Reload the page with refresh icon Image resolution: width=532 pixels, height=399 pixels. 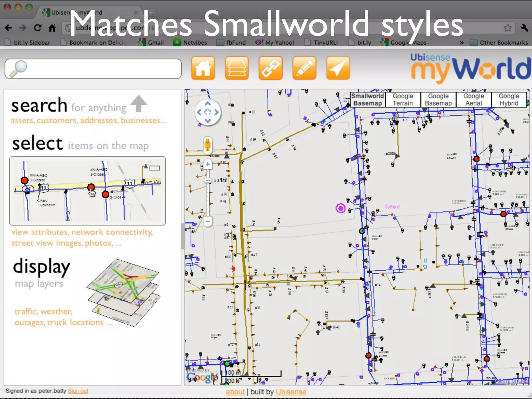[x=38, y=28]
